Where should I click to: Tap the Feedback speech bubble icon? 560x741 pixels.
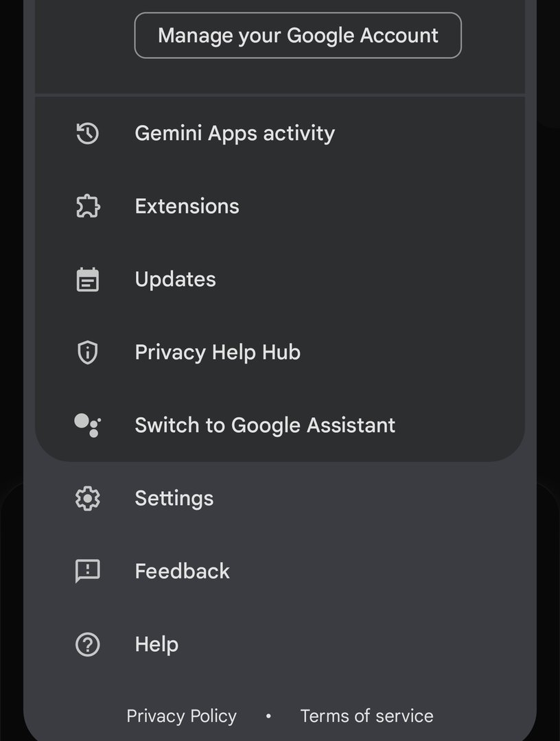(x=87, y=572)
